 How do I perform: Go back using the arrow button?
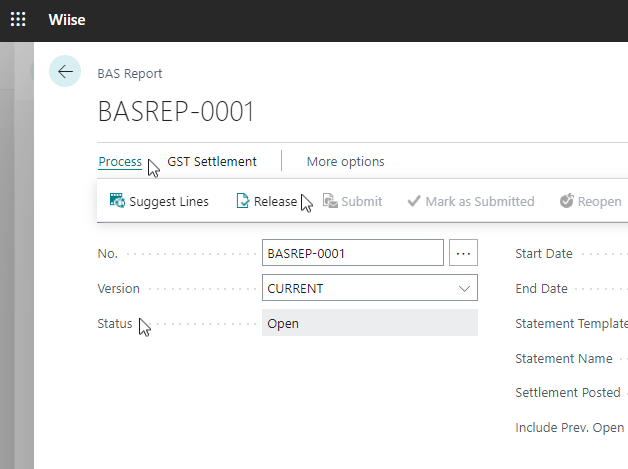(x=65, y=71)
